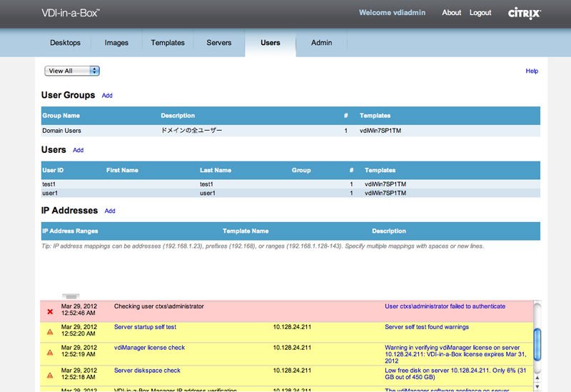The width and height of the screenshot is (571, 392).
Task: Select the user1 user ID row
Action: point(290,193)
